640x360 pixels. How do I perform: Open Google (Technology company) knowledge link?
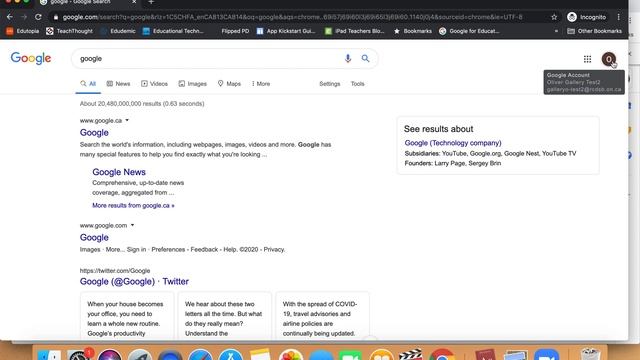453,143
